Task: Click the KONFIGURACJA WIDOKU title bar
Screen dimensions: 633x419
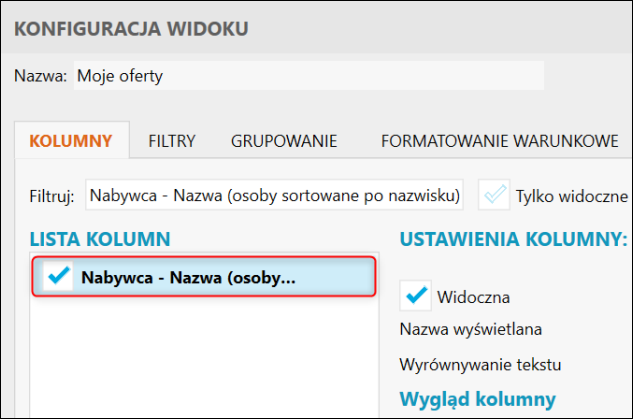Action: click(x=316, y=28)
